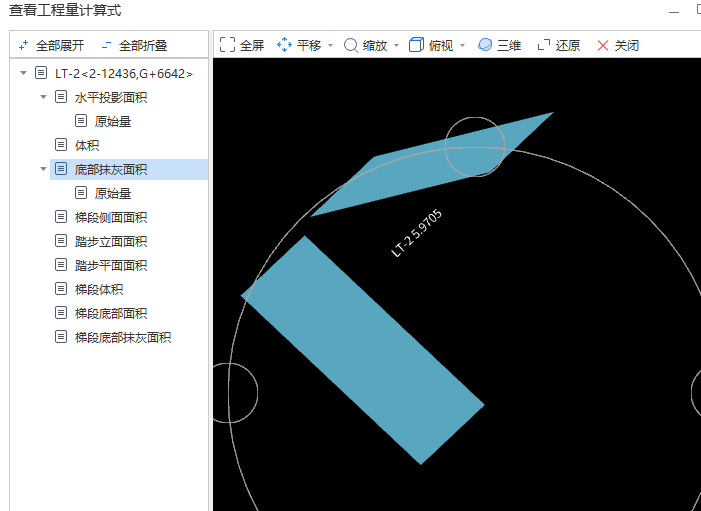Image resolution: width=701 pixels, height=511 pixels.
Task: Click the document icon beside 梯段侧面面积
Action: (61, 217)
